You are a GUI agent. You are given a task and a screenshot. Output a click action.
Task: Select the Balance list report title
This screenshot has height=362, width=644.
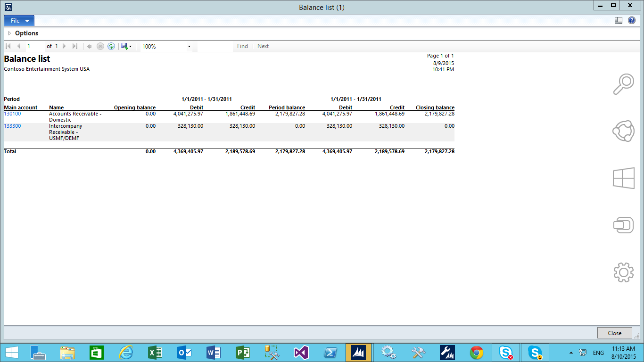(27, 58)
